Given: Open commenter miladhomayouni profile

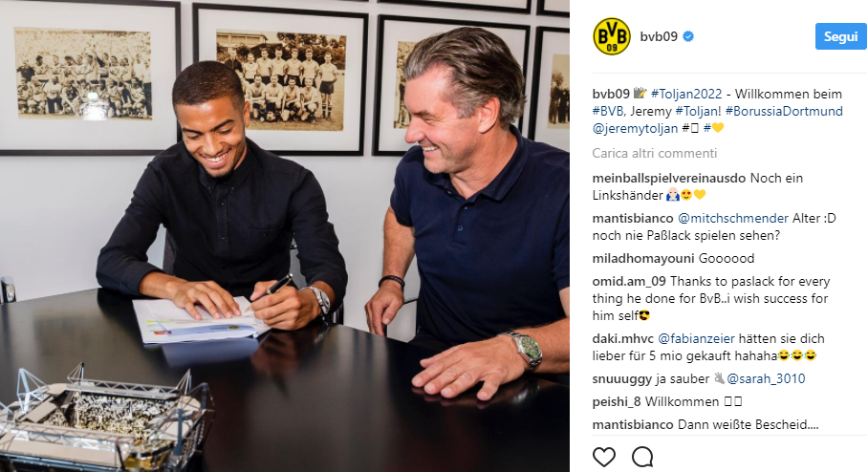Looking at the screenshot, I should coord(643,258).
